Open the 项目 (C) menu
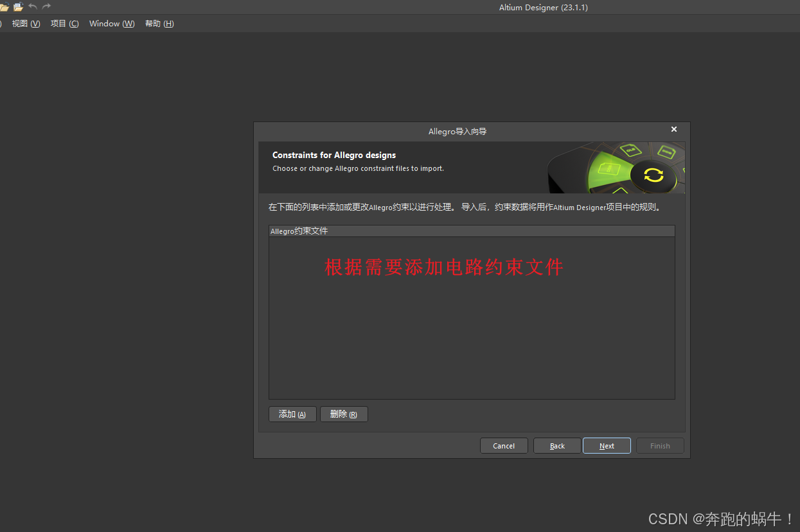 tap(65, 24)
